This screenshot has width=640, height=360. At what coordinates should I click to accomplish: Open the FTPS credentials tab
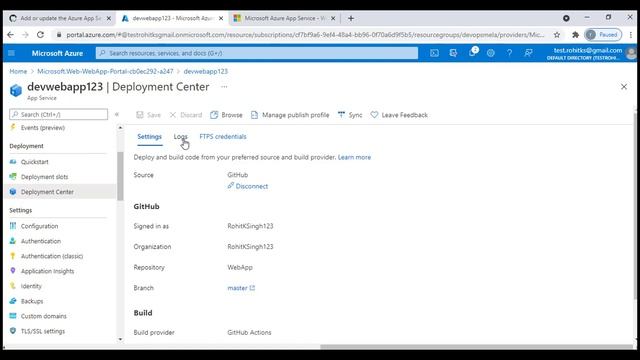pos(223,137)
